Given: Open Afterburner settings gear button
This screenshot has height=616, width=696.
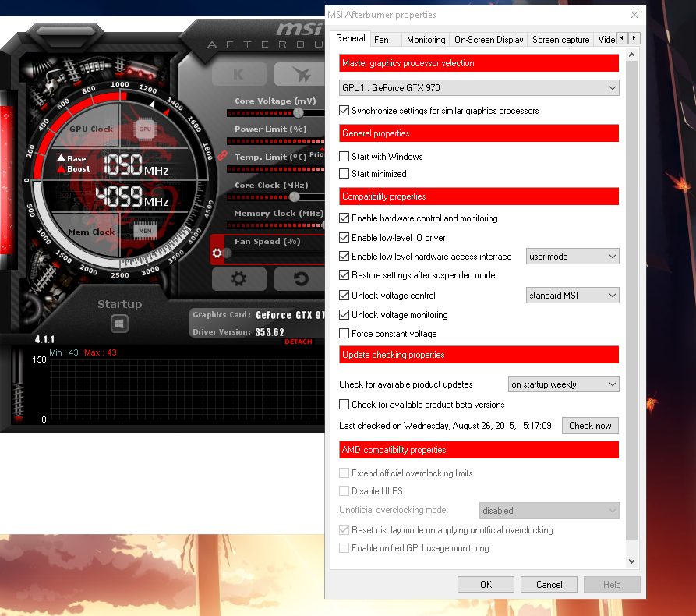Looking at the screenshot, I should (238, 279).
